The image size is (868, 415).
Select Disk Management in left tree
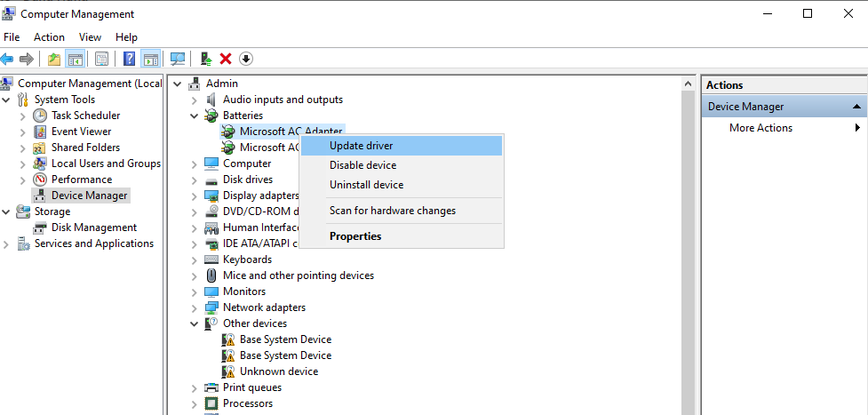[x=93, y=227]
